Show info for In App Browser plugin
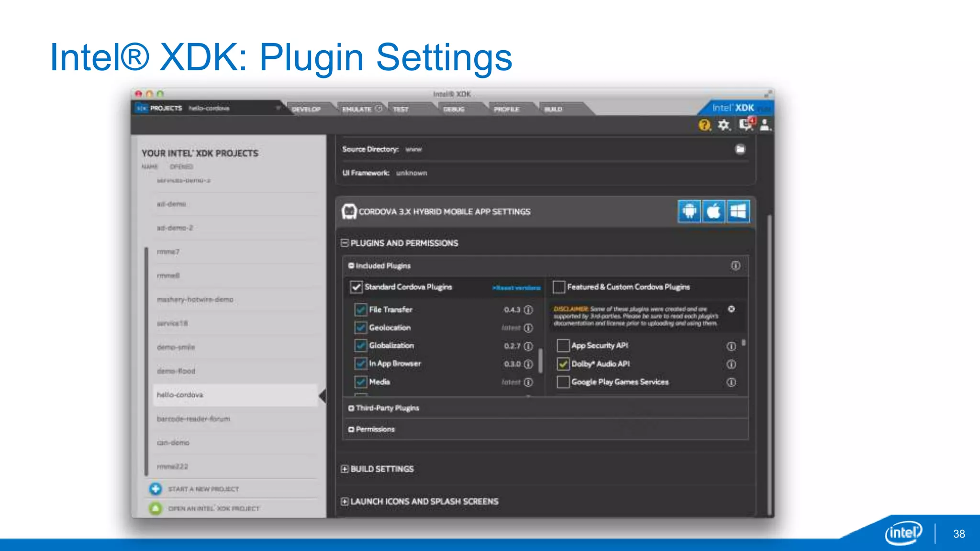 pyautogui.click(x=528, y=364)
